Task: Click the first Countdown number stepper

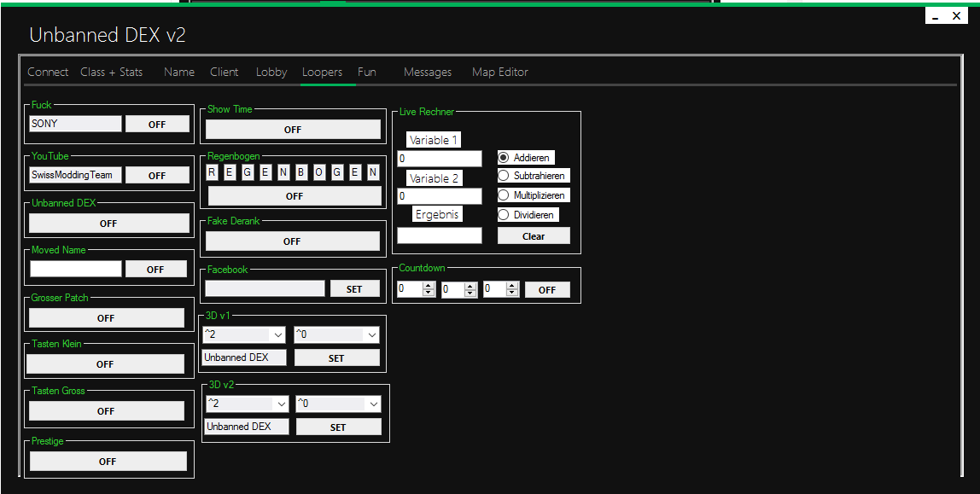Action: tap(410, 290)
